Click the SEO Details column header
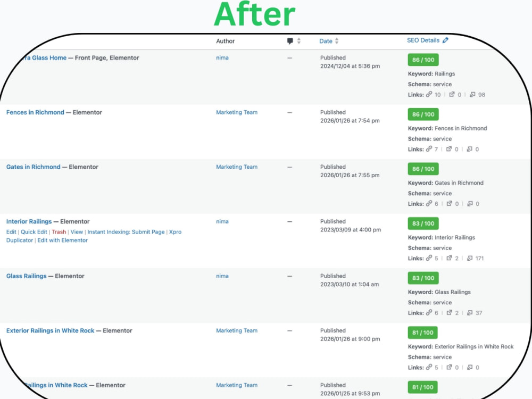This screenshot has height=399, width=532. (x=423, y=40)
